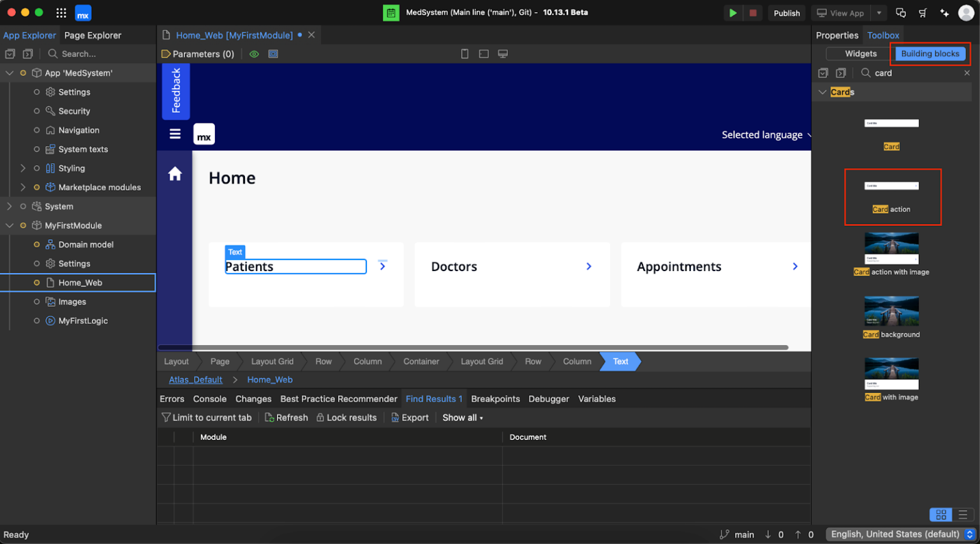
Task: Expand the Styling tree item
Action: click(23, 168)
